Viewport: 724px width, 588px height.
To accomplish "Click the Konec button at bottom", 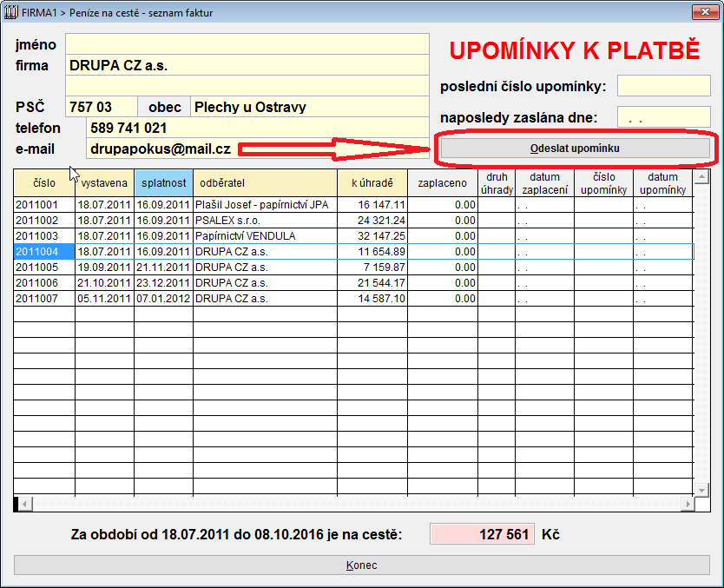I will click(x=361, y=565).
